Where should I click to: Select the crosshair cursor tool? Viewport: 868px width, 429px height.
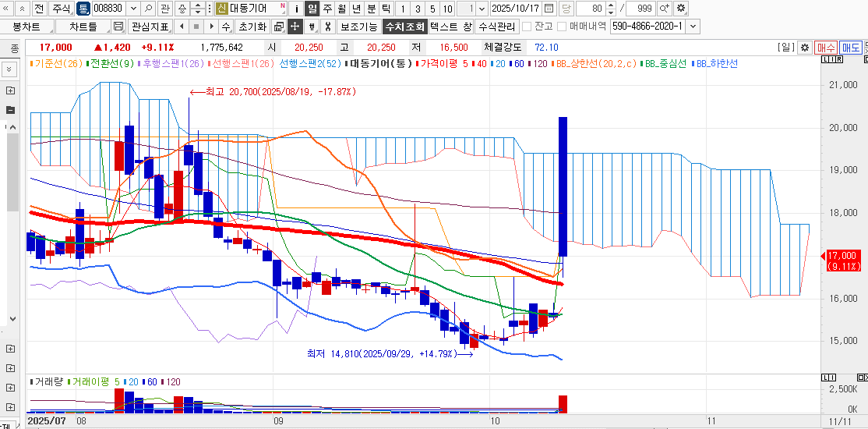(295, 27)
